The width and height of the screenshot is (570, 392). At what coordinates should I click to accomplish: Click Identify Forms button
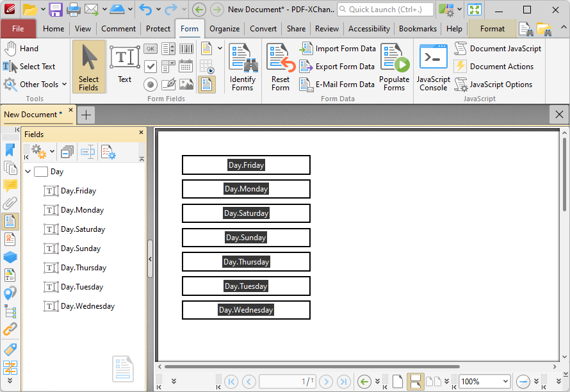pos(243,67)
